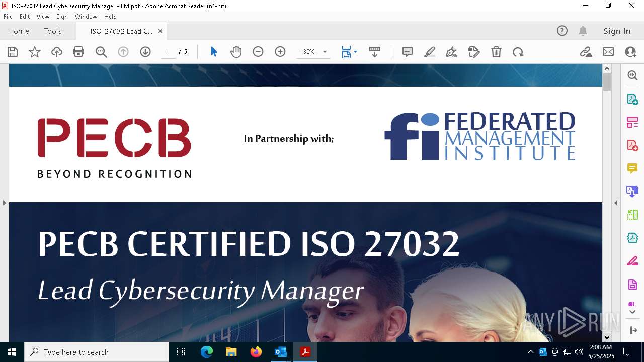Open the help question mark
The height and width of the screenshot is (362, 644).
[x=562, y=31]
